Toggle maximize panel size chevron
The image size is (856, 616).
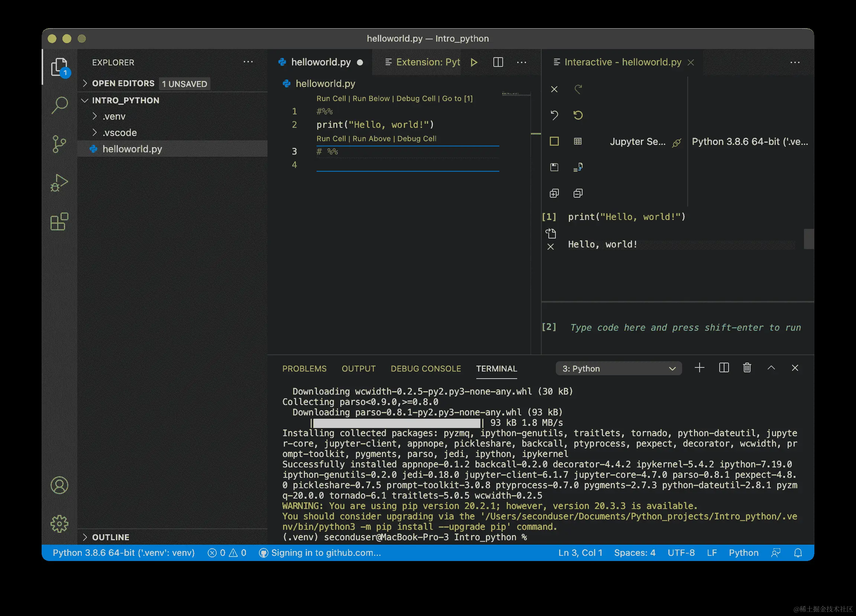pyautogui.click(x=771, y=368)
